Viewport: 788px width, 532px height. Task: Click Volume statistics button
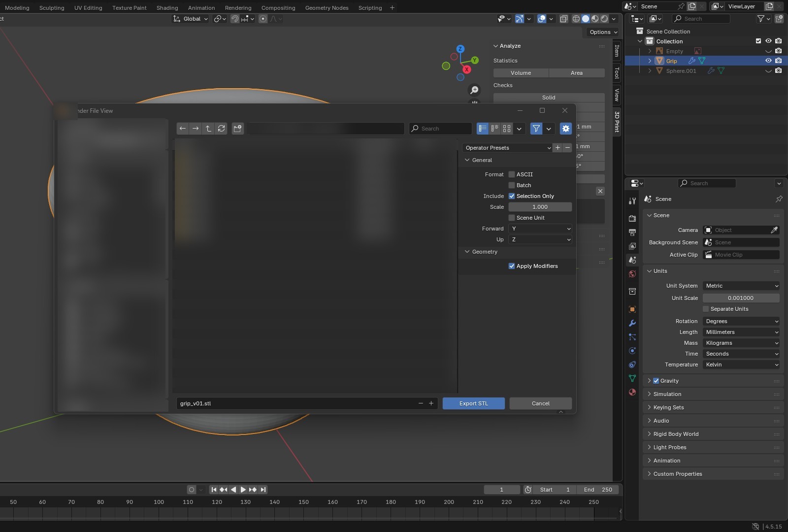521,73
